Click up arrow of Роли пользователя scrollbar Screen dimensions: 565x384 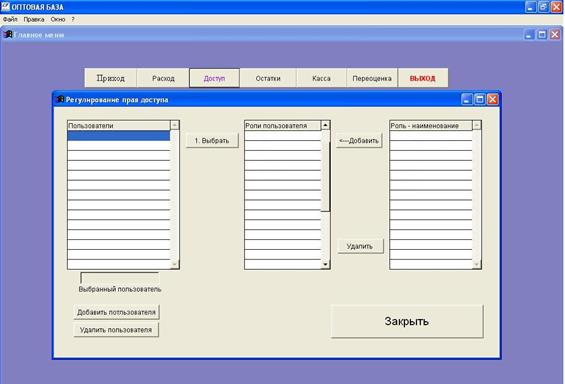click(325, 125)
